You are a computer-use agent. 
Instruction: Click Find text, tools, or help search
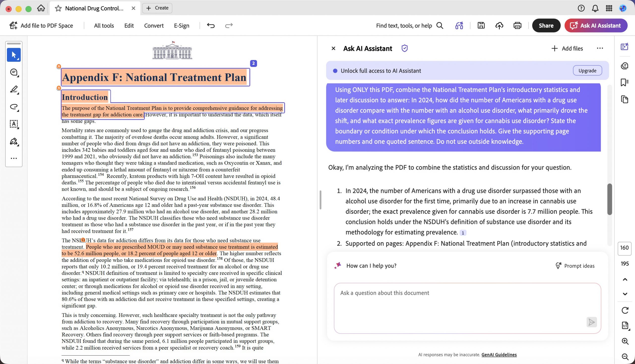410,26
